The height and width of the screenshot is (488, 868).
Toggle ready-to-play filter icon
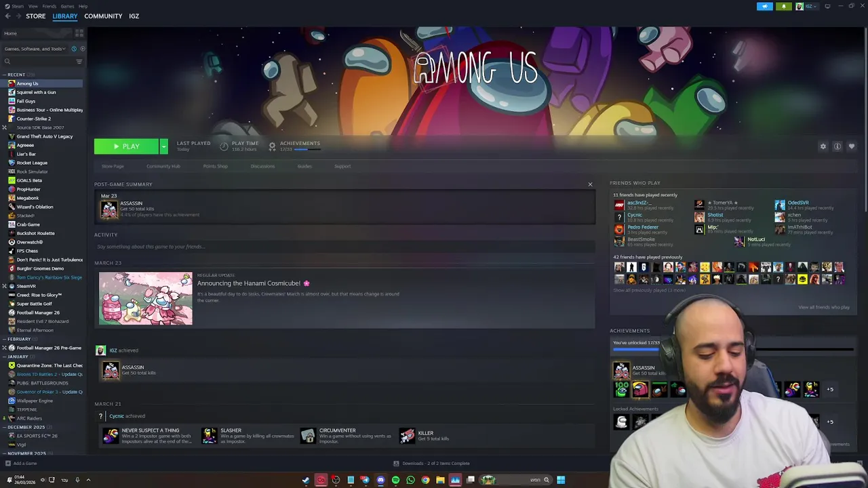[x=83, y=49]
